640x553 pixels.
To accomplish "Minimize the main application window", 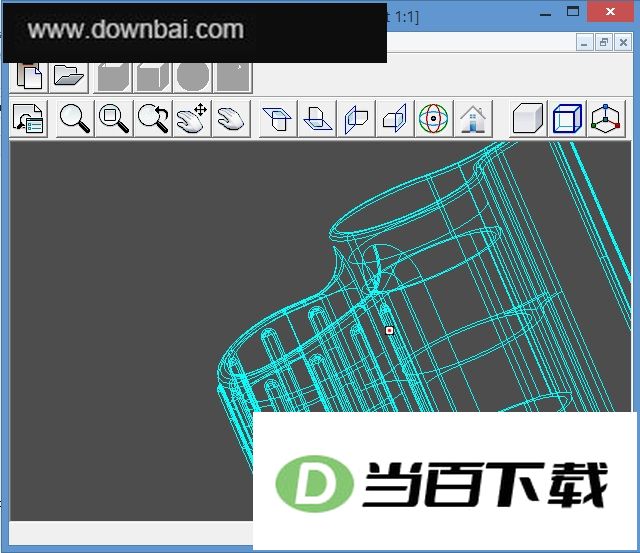I will (x=545, y=13).
